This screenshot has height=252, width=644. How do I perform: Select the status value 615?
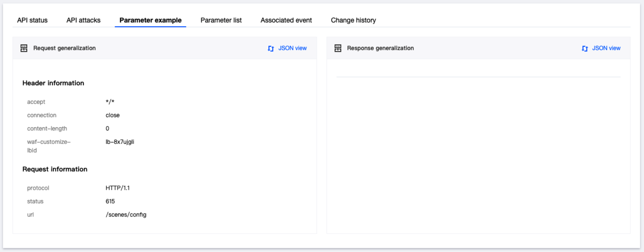pos(110,202)
